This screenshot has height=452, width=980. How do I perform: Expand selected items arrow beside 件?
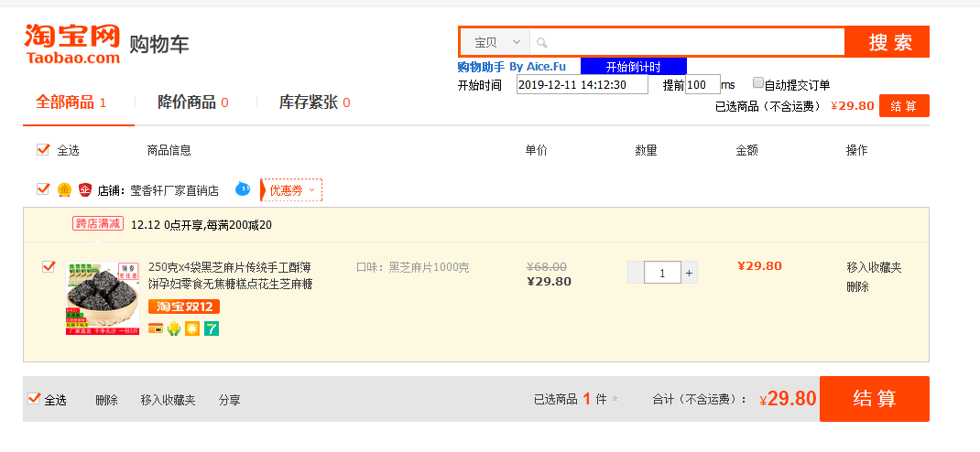(x=615, y=400)
